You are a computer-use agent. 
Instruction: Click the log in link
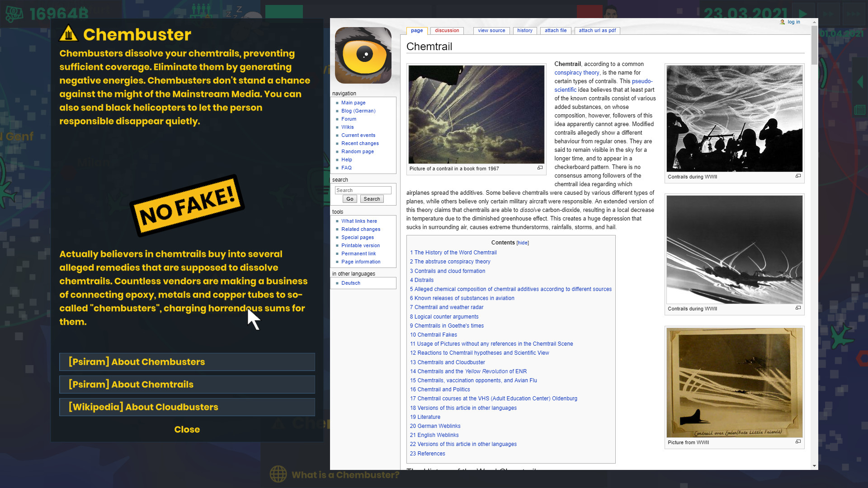click(793, 21)
